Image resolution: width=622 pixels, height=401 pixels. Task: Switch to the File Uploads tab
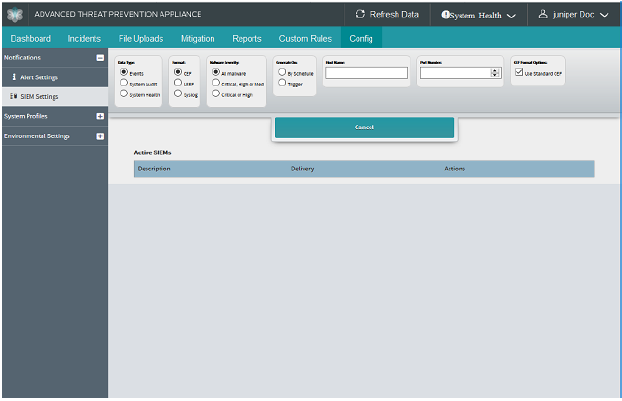coord(141,38)
